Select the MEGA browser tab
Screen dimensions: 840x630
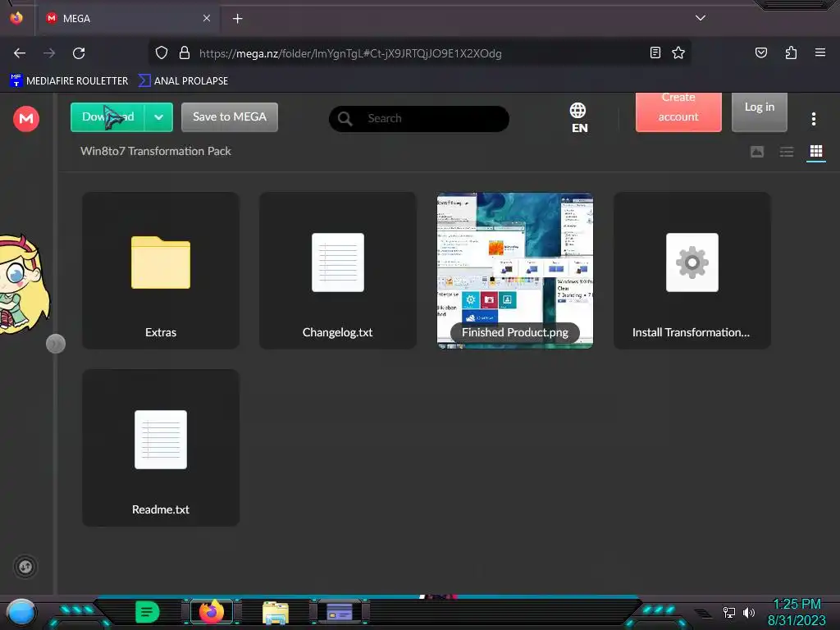(127, 18)
